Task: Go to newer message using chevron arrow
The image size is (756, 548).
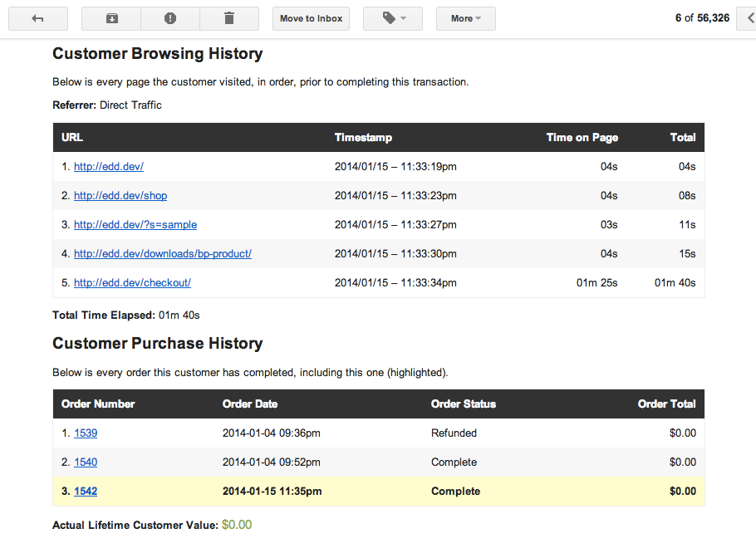Action: pos(748,18)
